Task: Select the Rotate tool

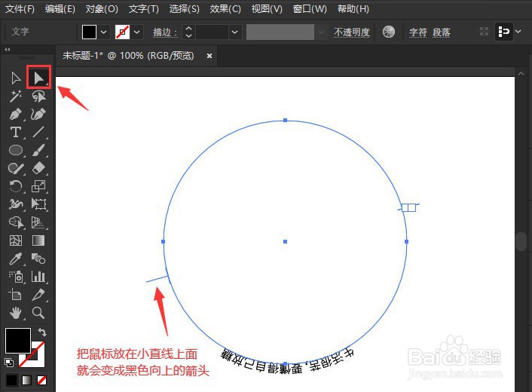Action: (x=16, y=186)
